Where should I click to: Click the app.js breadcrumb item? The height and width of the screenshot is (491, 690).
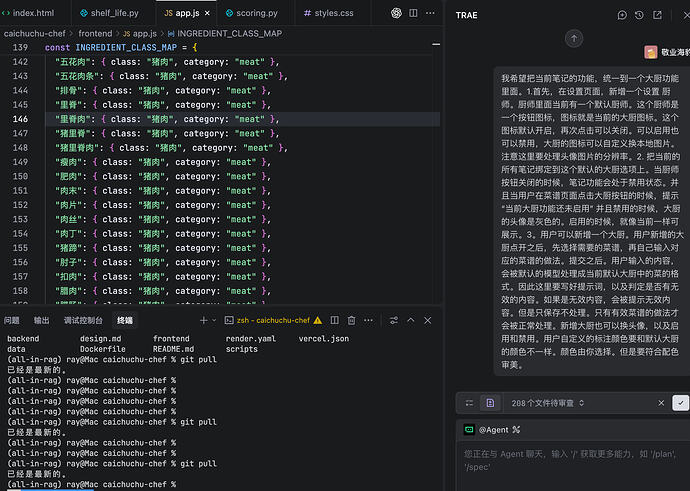(x=140, y=33)
